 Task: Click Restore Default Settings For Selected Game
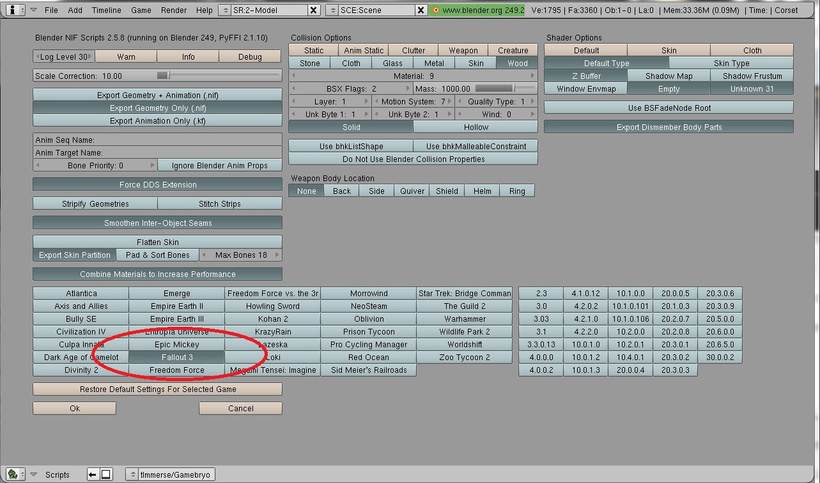pos(157,389)
